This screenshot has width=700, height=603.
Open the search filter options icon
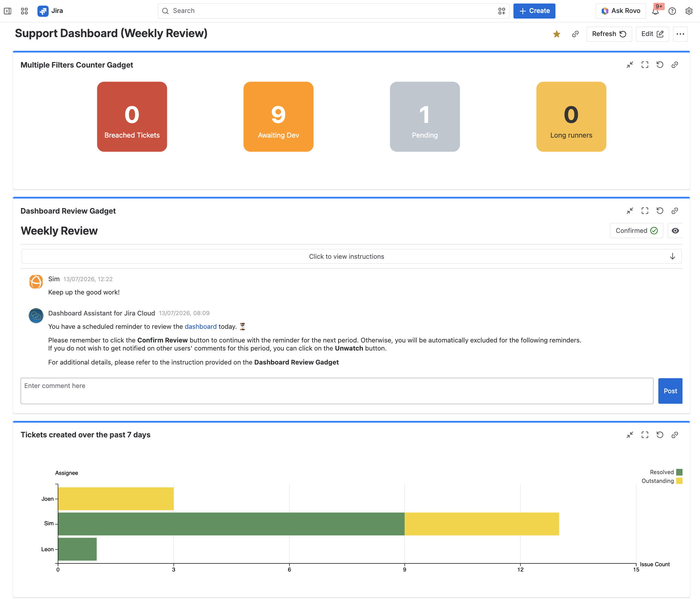pos(502,11)
